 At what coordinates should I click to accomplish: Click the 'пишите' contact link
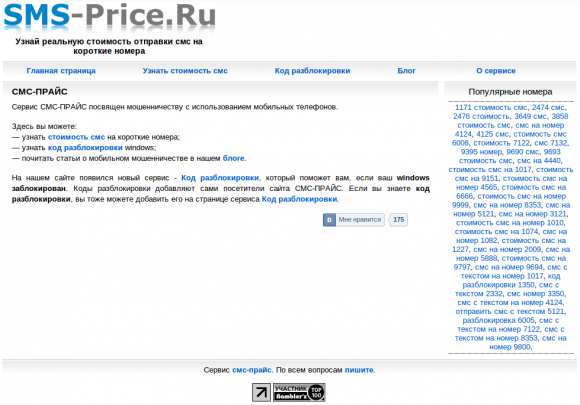359,370
